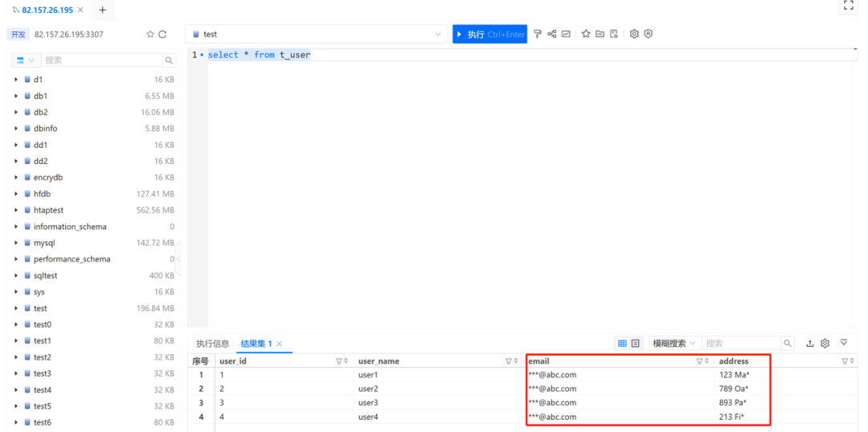Click the shield user icon in toolbar

tap(648, 34)
